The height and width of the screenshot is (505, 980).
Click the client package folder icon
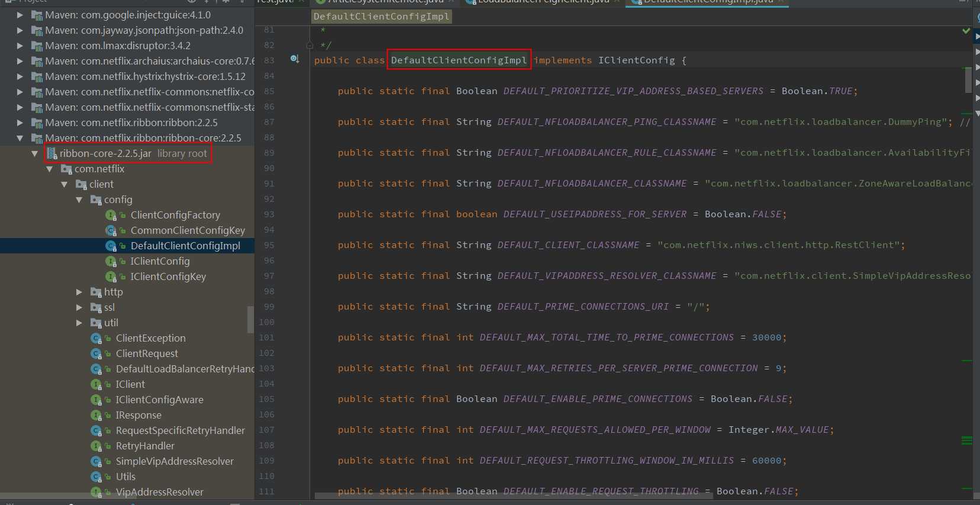point(81,184)
